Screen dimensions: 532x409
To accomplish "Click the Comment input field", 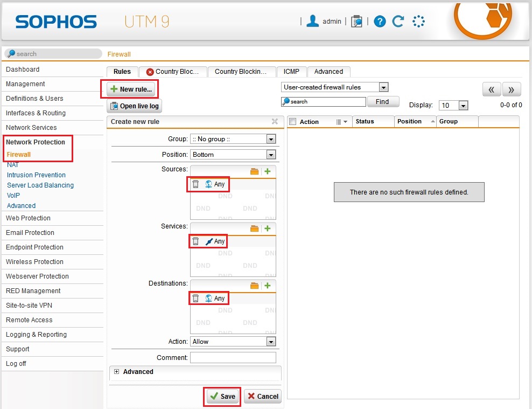I will 233,357.
